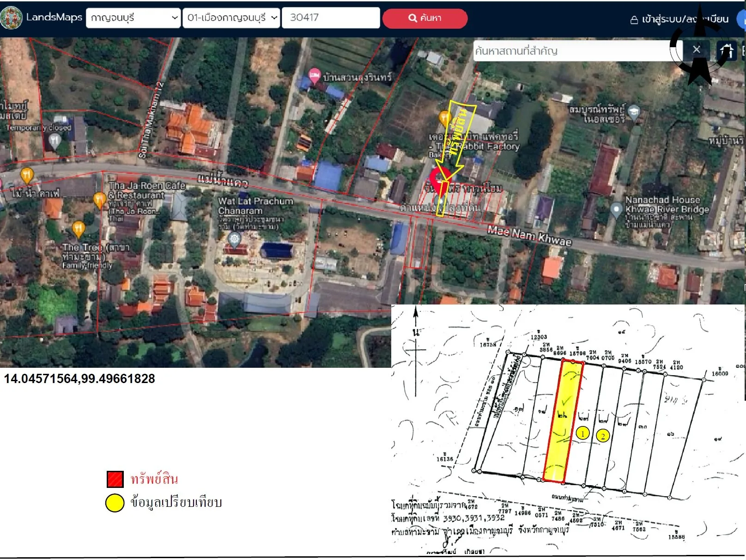746x560 pixels.
Task: Click the ค้นหาสถานที่สำคัญ place search box
Action: coord(571,50)
